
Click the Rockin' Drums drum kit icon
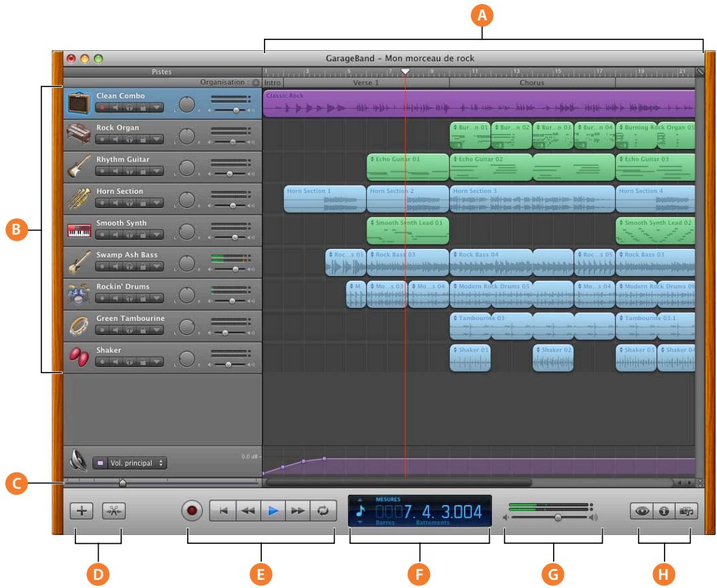coord(79,294)
